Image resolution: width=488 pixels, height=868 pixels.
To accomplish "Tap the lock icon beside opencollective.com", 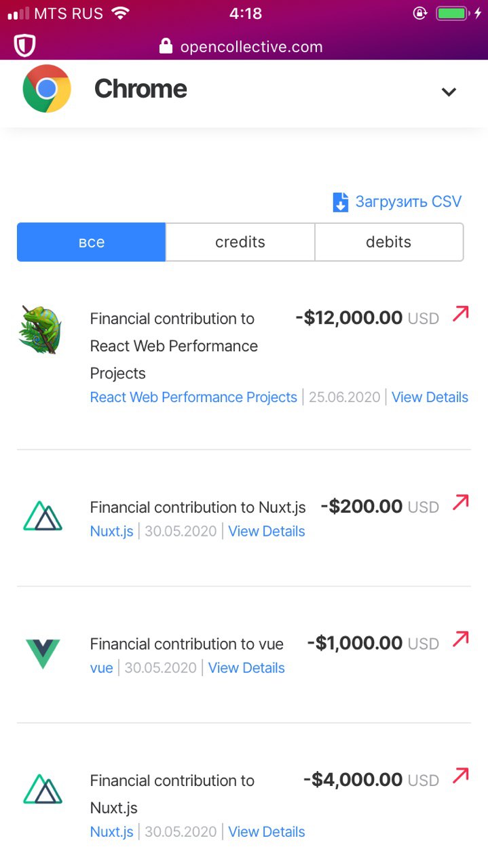I will 166,46.
